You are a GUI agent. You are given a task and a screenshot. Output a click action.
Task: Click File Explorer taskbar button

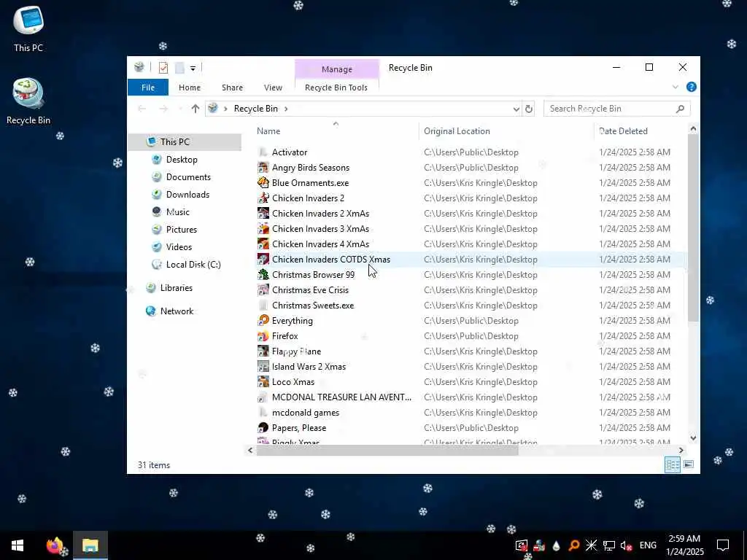90,545
